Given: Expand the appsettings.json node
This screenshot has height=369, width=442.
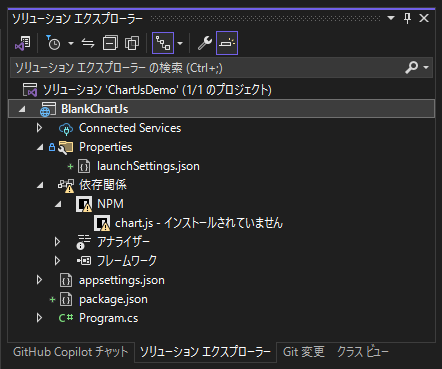Looking at the screenshot, I should [39, 280].
